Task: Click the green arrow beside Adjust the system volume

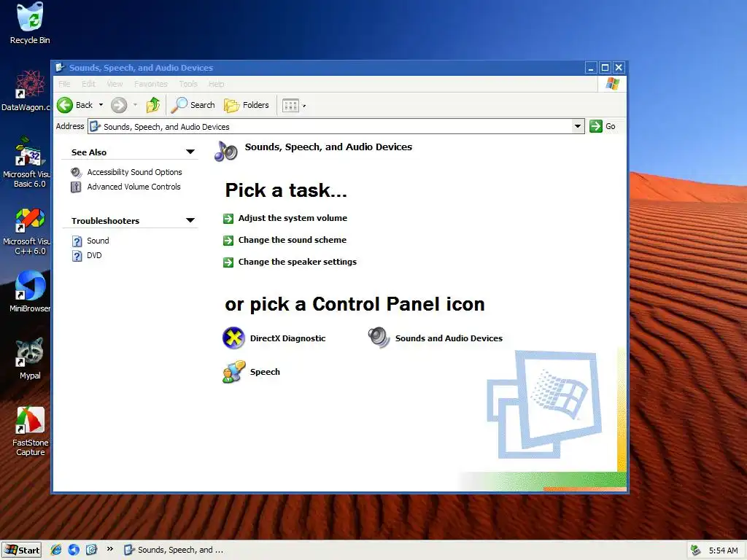Action: [x=228, y=219]
